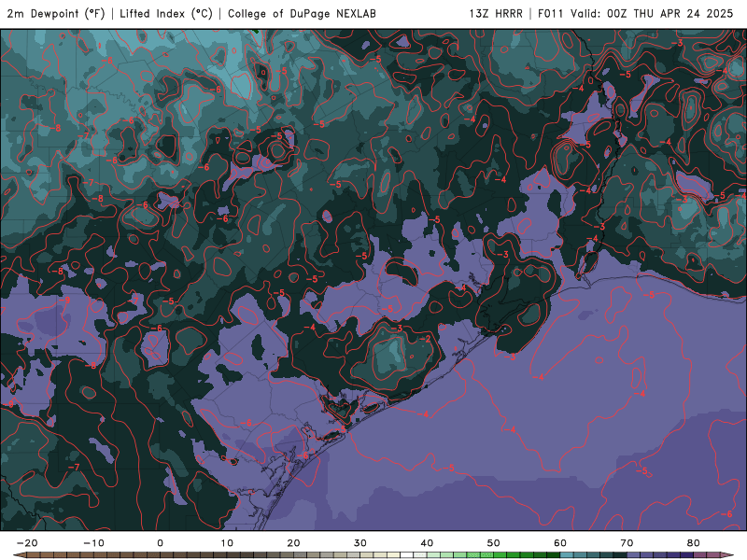Click the "20" color bar label
This screenshot has width=747, height=560.
pyautogui.click(x=293, y=543)
